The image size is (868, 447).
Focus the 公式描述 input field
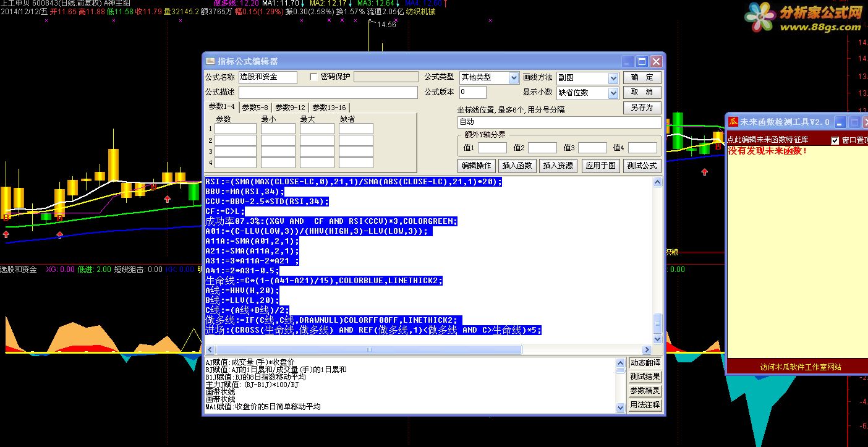[328, 92]
